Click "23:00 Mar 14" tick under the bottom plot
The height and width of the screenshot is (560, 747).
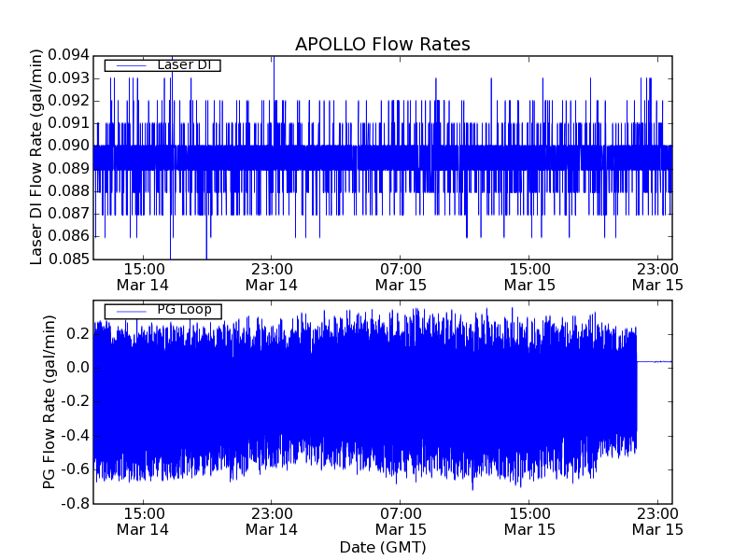coord(272,521)
